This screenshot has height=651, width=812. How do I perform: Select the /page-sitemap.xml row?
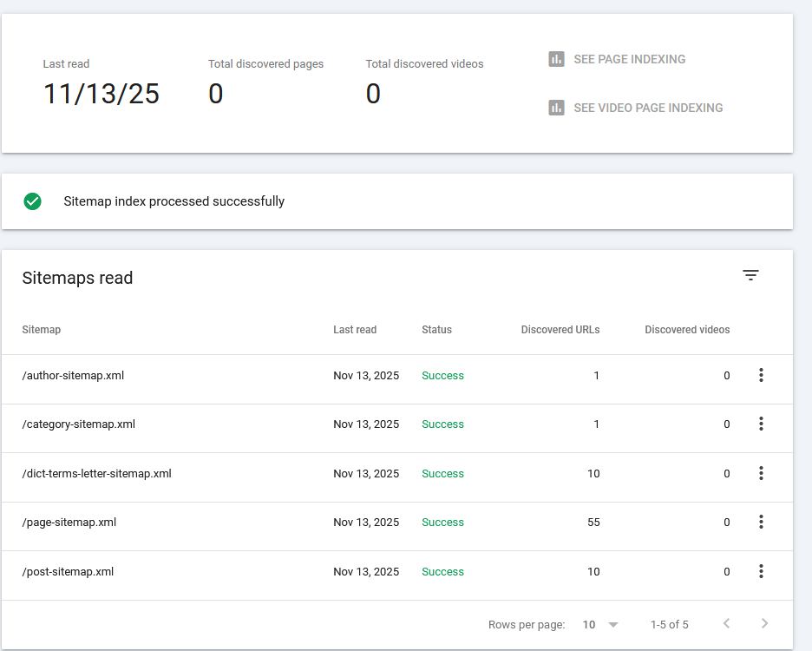click(69, 523)
